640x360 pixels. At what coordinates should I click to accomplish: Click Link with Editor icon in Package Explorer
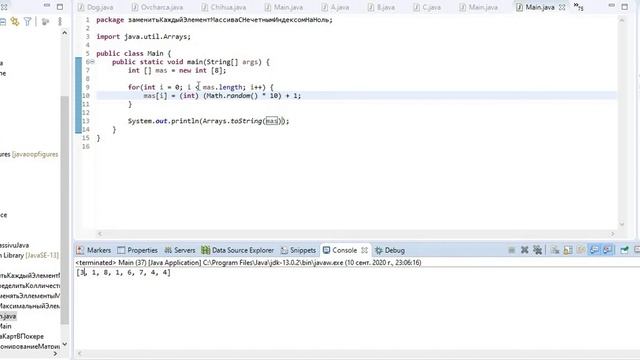[15, 22]
